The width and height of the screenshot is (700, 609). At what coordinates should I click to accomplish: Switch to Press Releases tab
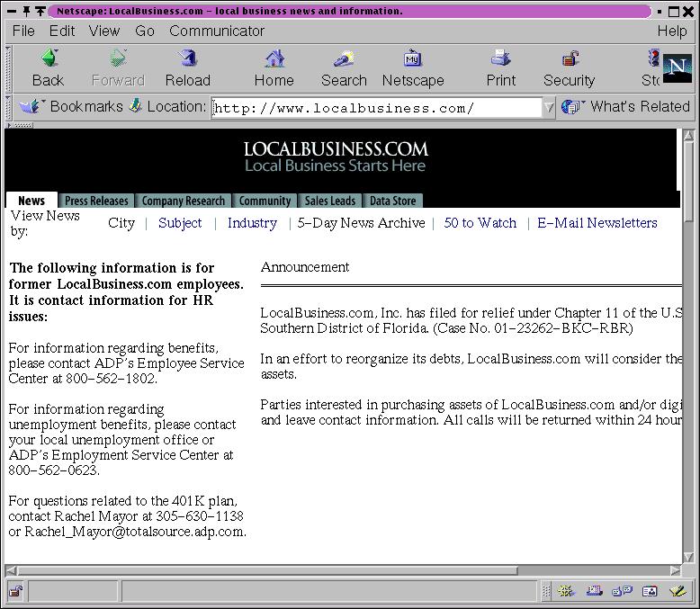point(96,201)
